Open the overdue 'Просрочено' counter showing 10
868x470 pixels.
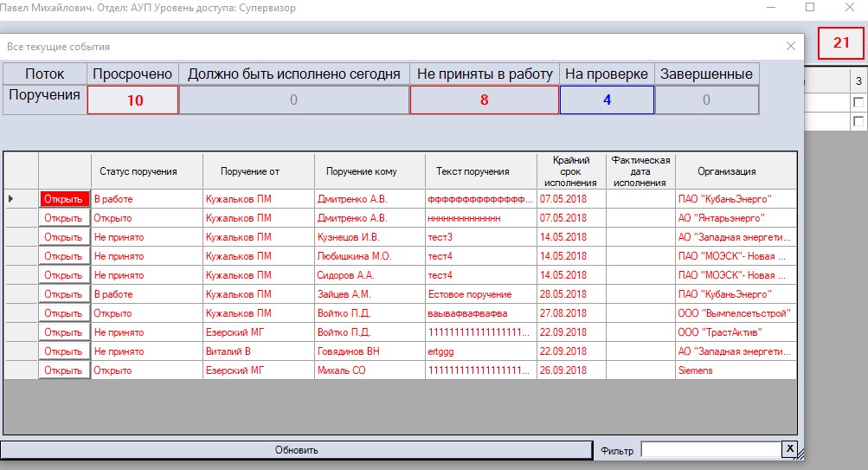133,100
